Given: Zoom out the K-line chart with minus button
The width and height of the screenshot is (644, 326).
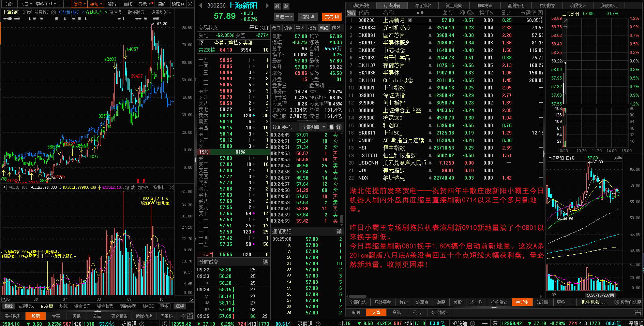Looking at the screenshot, I should [x=67, y=4].
